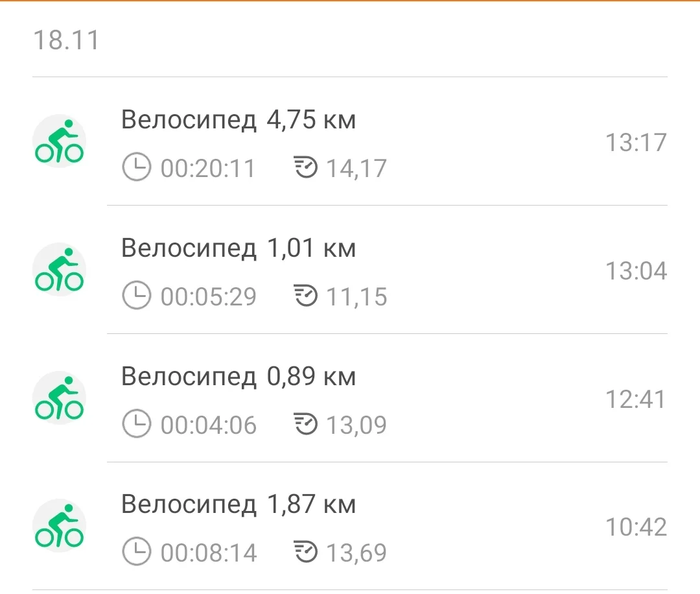Click the clock icon next to 00:04:06
The height and width of the screenshot is (594, 700).
[136, 425]
